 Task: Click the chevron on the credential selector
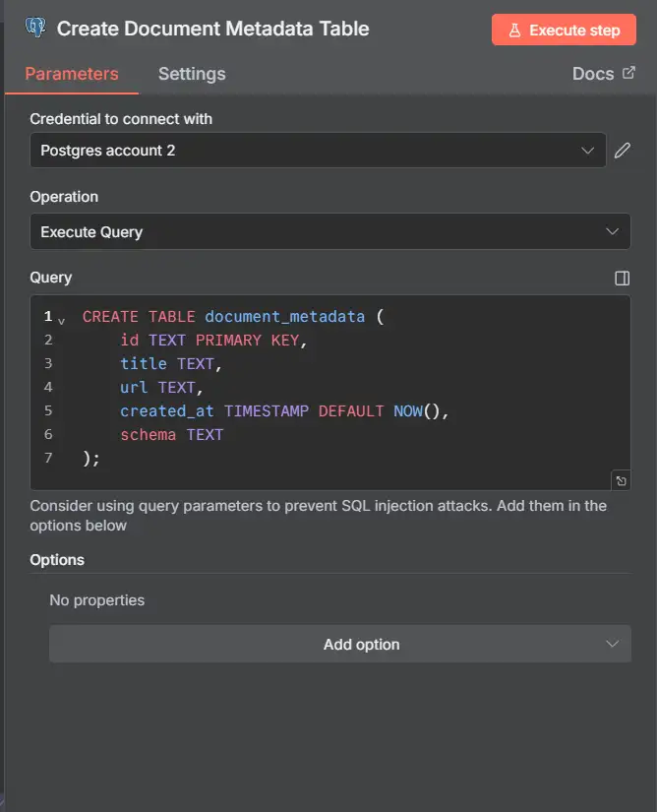588,150
